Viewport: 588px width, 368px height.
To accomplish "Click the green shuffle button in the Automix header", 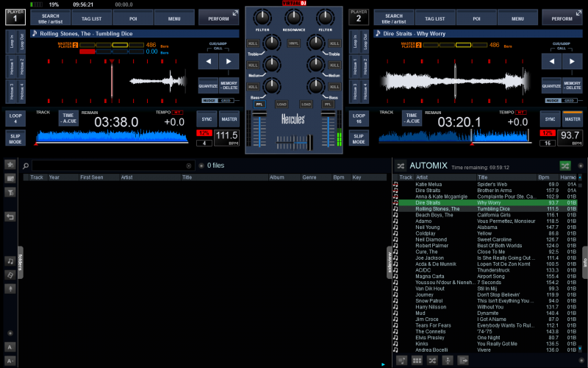I will (x=565, y=166).
